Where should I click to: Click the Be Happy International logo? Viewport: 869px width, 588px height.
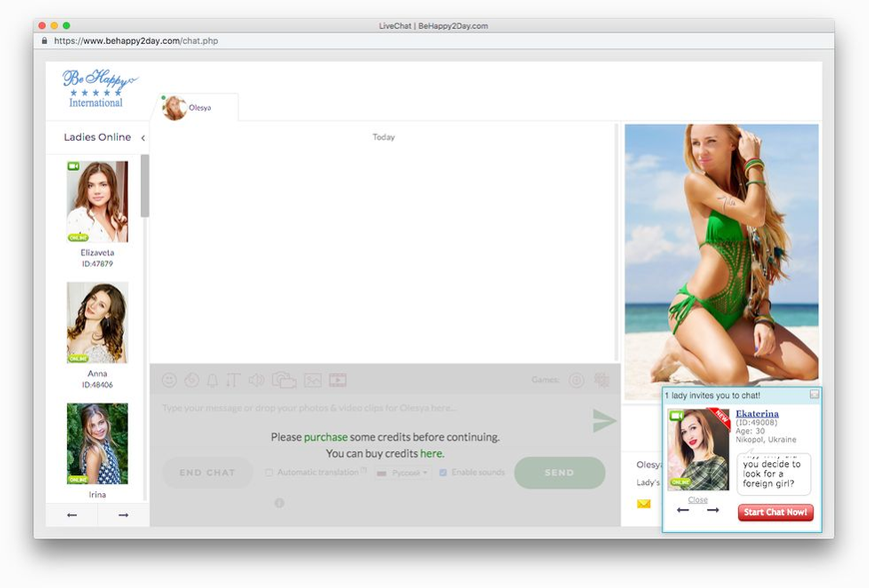coord(98,88)
